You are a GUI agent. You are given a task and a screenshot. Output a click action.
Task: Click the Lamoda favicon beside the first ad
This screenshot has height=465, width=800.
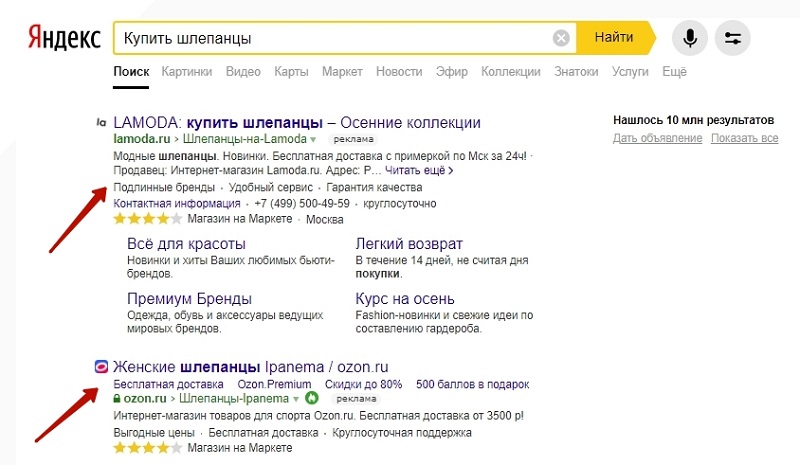click(x=101, y=123)
